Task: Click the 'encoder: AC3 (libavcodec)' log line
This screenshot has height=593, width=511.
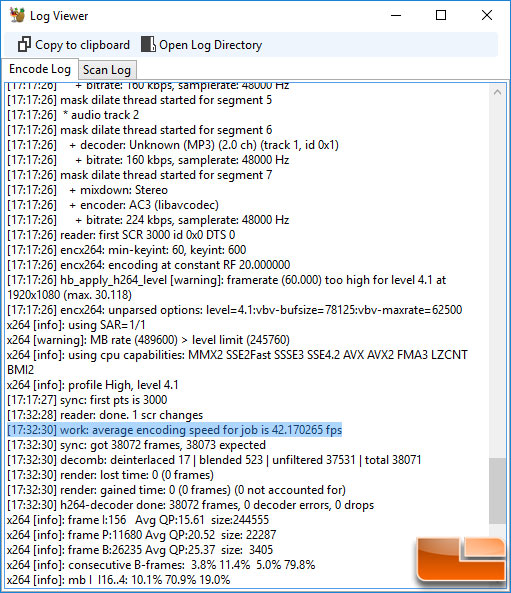Action: (x=113, y=205)
